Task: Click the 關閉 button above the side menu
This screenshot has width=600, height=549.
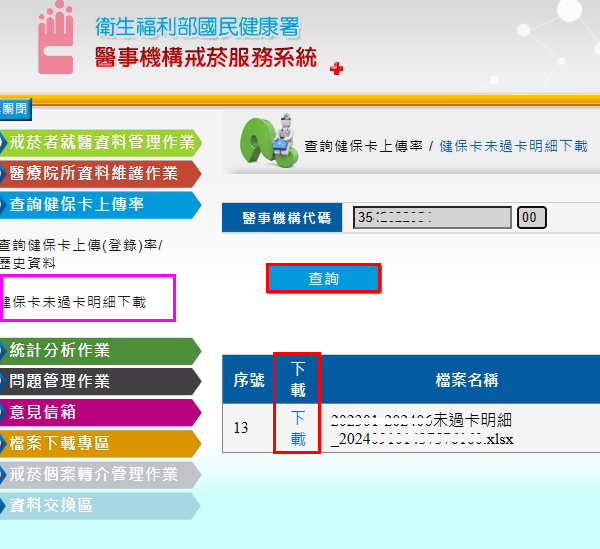Action: click(x=16, y=109)
